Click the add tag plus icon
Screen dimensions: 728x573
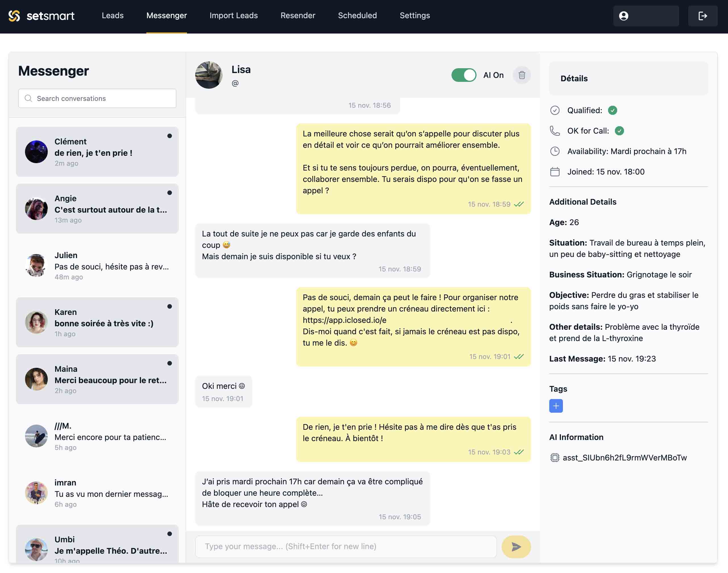pyautogui.click(x=556, y=406)
